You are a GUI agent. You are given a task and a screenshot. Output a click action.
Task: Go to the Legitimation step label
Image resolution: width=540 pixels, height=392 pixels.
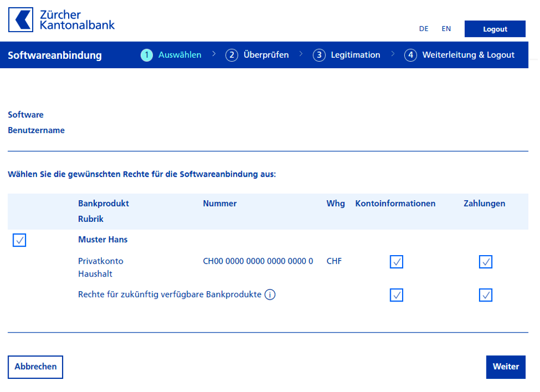(355, 55)
